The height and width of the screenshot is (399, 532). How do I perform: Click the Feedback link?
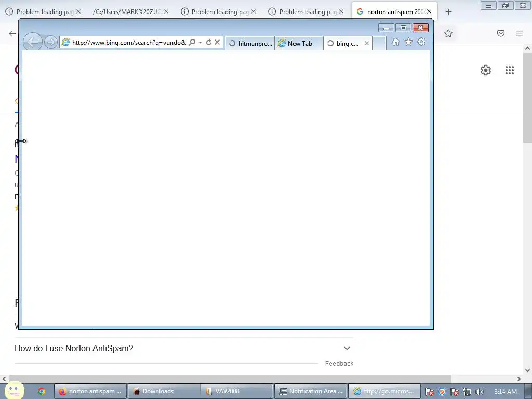[339, 363]
